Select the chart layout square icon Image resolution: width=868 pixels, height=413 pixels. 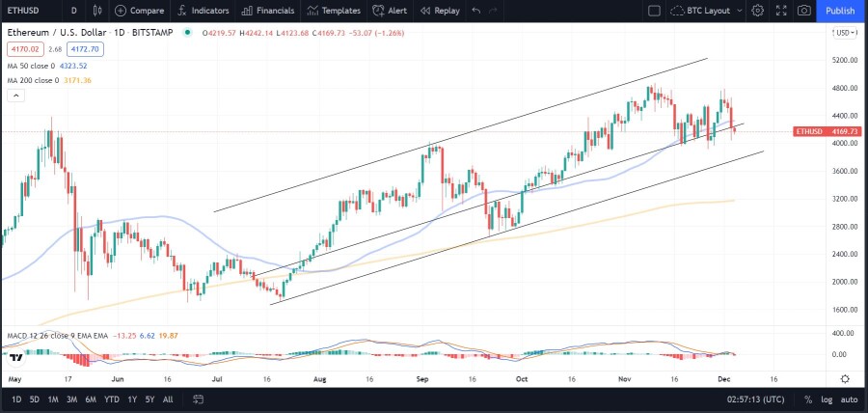[654, 11]
